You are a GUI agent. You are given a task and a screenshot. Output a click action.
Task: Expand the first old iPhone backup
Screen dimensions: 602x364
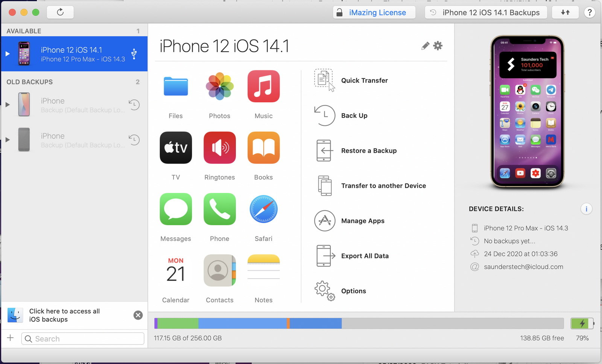click(x=8, y=105)
